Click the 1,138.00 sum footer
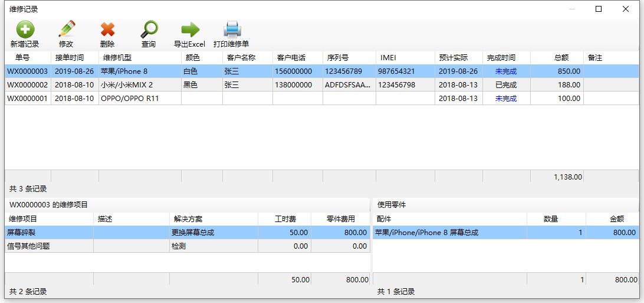Screen dimensions: 644x303 pyautogui.click(x=557, y=177)
